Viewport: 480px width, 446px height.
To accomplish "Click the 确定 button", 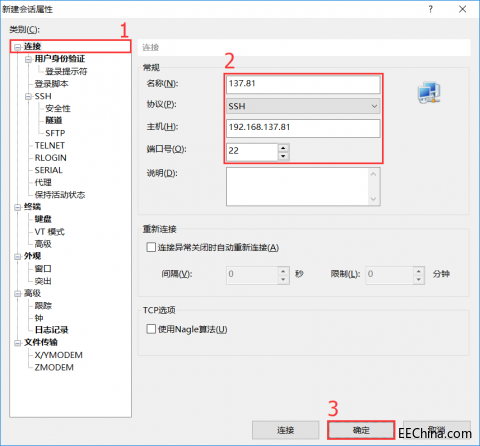I will click(361, 430).
